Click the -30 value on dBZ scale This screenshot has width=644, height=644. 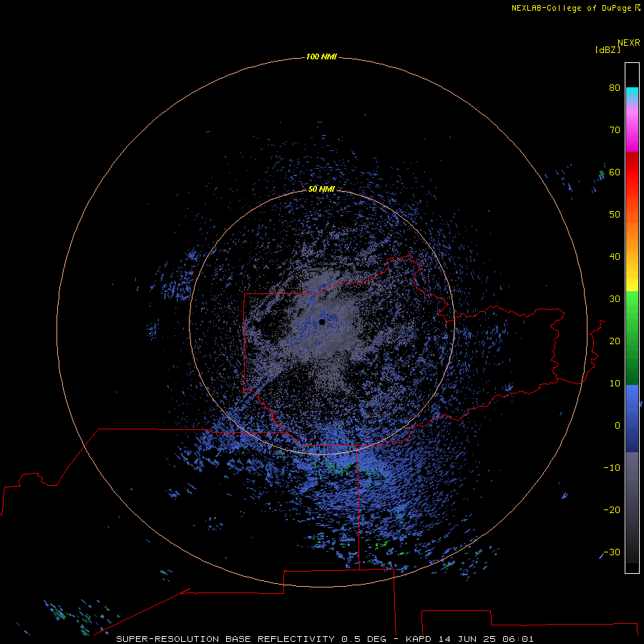click(612, 552)
